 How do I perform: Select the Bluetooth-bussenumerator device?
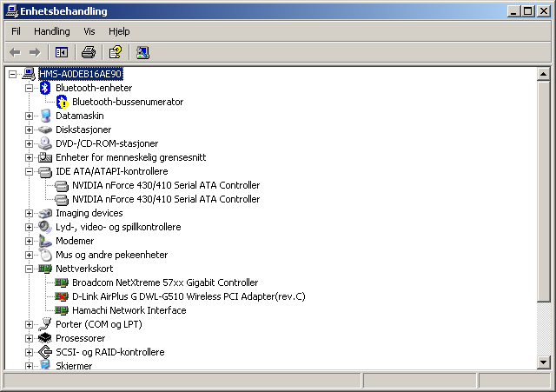[x=128, y=102]
